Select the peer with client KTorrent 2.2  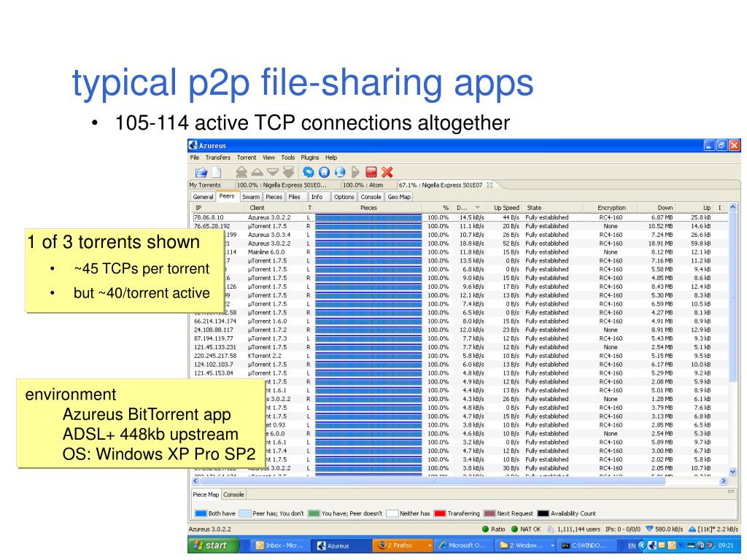click(460, 356)
